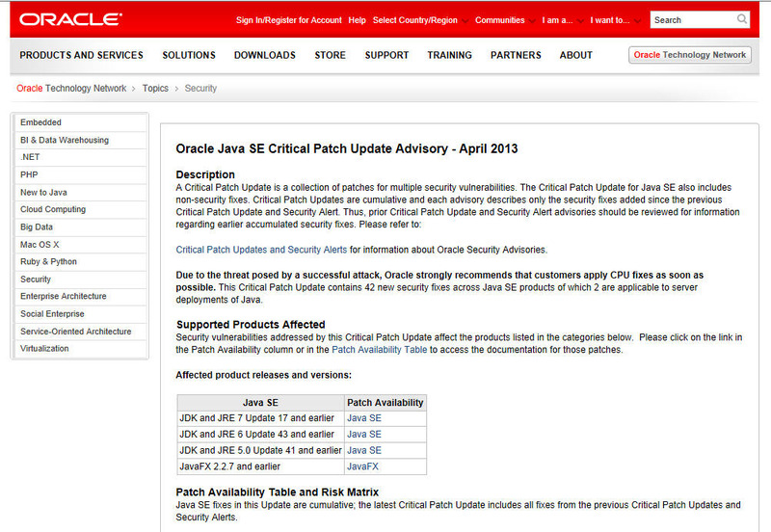Screen dimensions: 771x532
Task: Click the Oracle logo
Action: 70,19
